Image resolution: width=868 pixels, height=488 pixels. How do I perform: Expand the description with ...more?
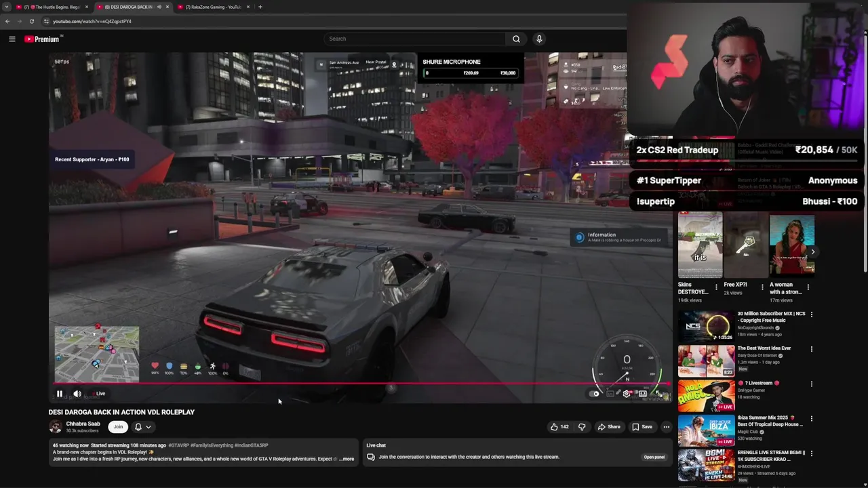click(347, 459)
